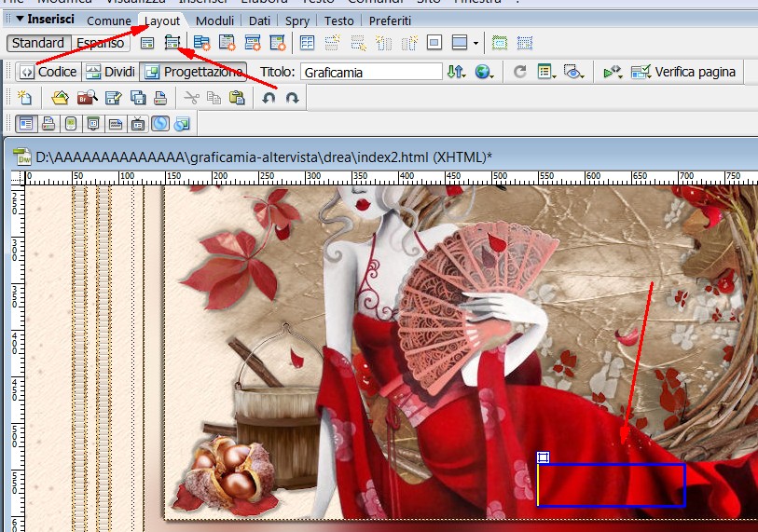Viewport: 758px width, 532px height.
Task: Open the Verifica pagina dropdown
Action: point(683,72)
